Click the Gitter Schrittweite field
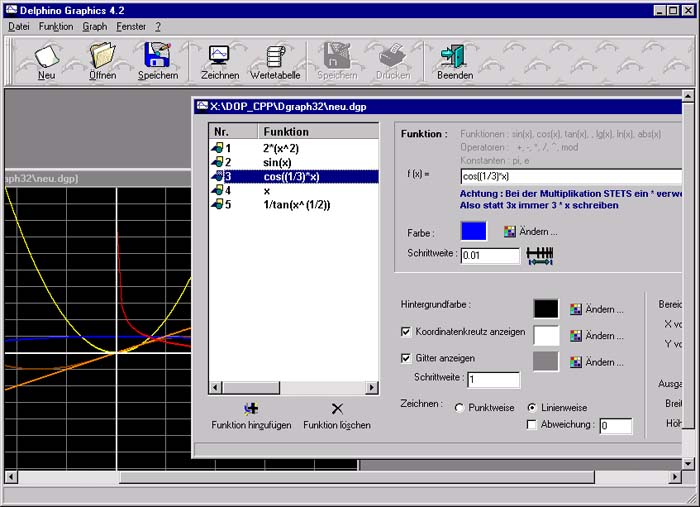700x507 pixels. 493,379
